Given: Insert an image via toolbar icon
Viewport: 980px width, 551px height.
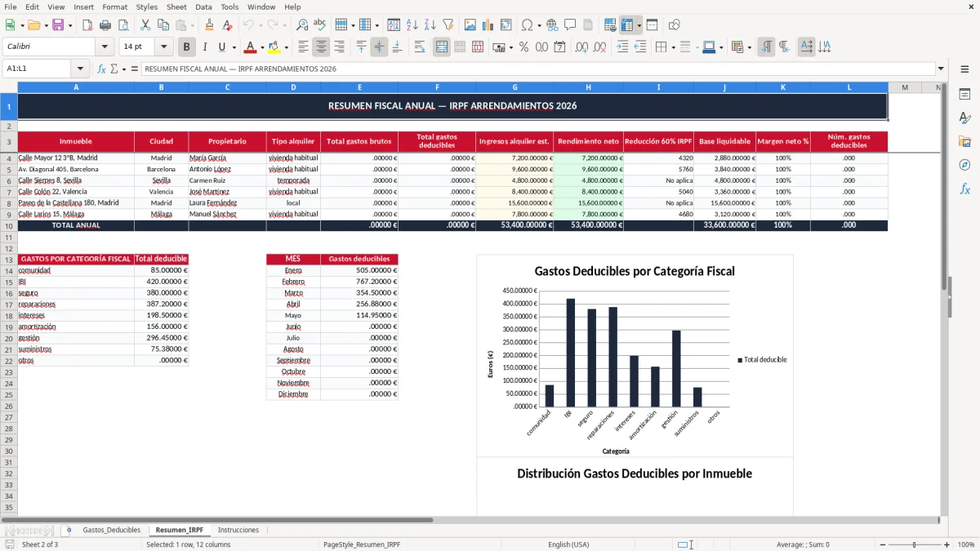Looking at the screenshot, I should coord(470,25).
